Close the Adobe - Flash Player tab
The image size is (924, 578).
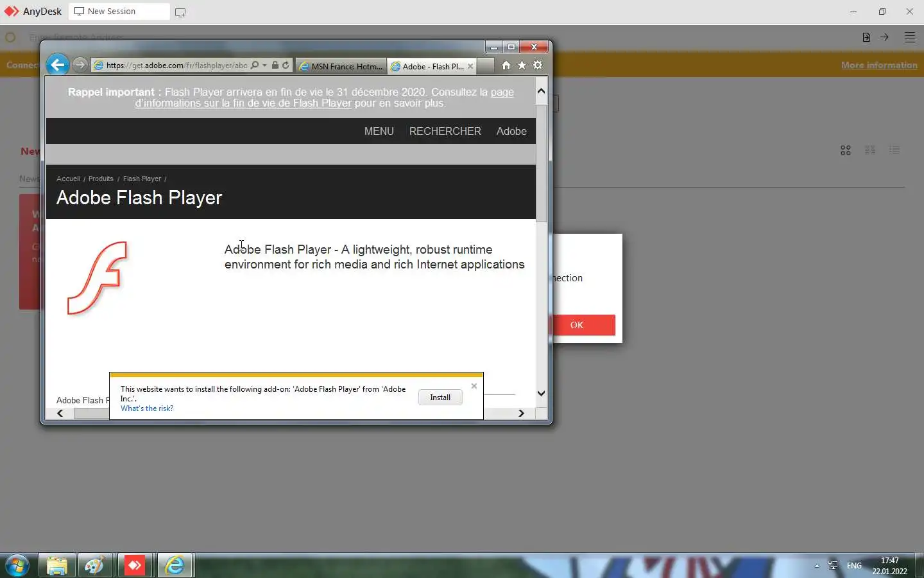(470, 66)
